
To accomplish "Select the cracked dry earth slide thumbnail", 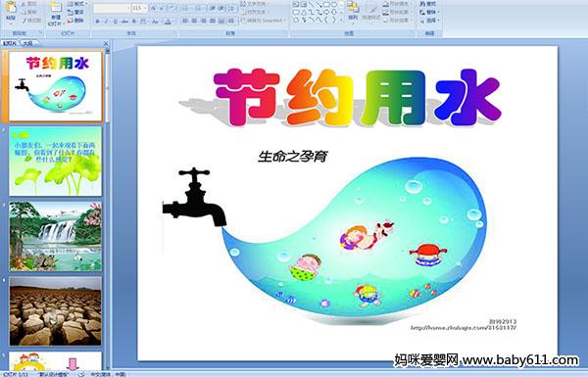I will coord(56,311).
